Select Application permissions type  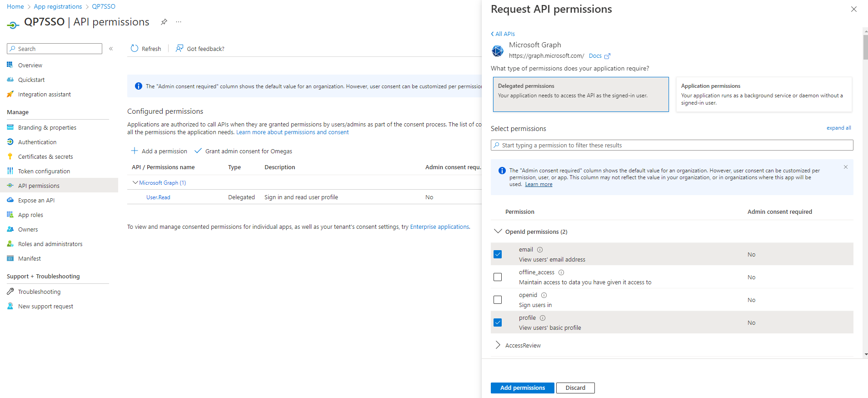coord(763,94)
